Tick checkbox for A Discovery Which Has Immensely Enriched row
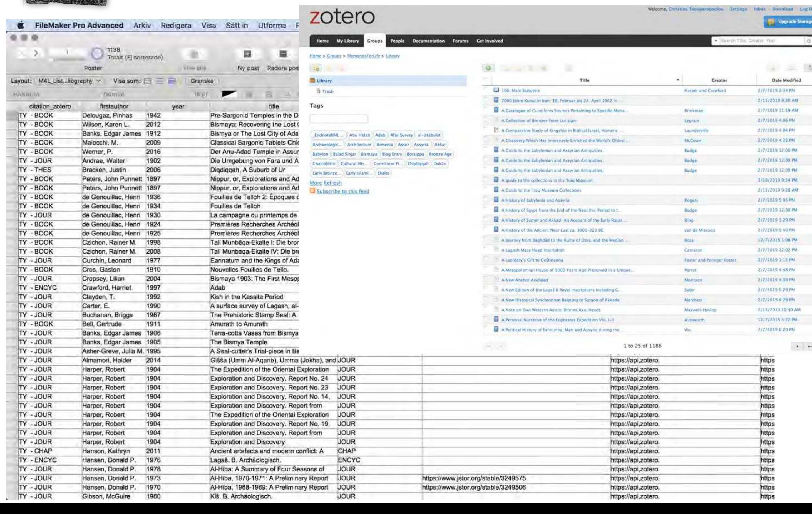Image resolution: width=812 pixels, height=514 pixels. click(x=486, y=139)
